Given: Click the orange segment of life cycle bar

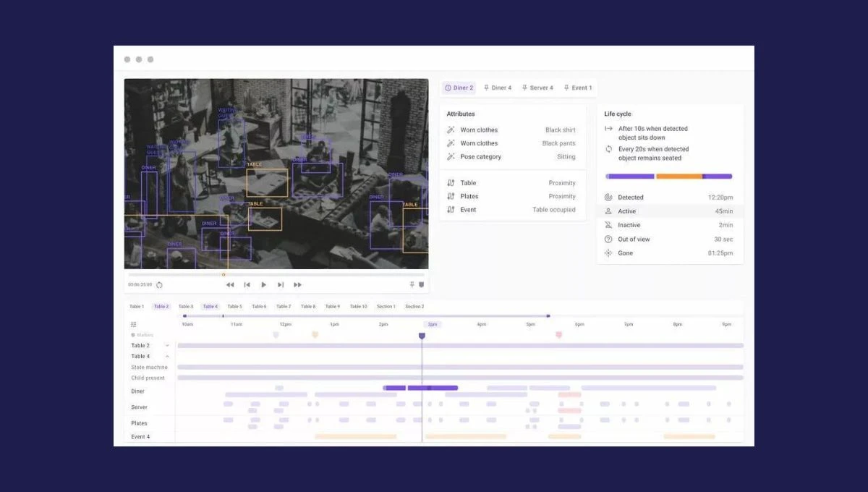Looking at the screenshot, I should pyautogui.click(x=679, y=177).
